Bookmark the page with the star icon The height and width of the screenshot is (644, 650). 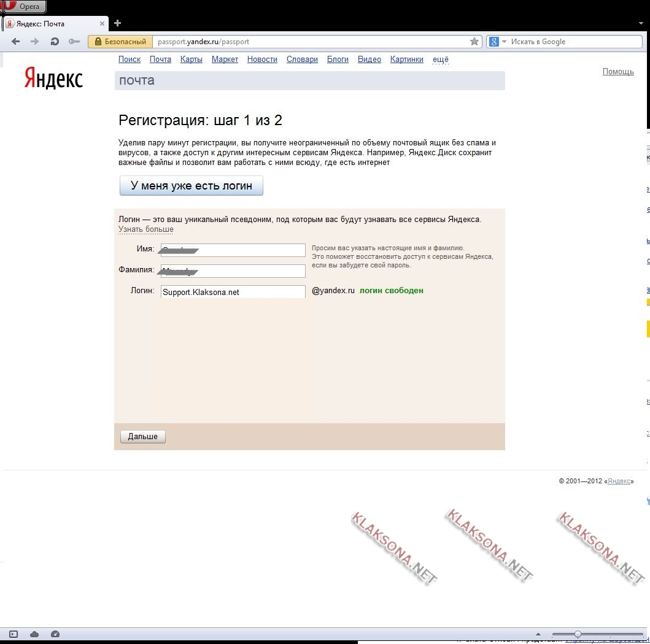[474, 42]
